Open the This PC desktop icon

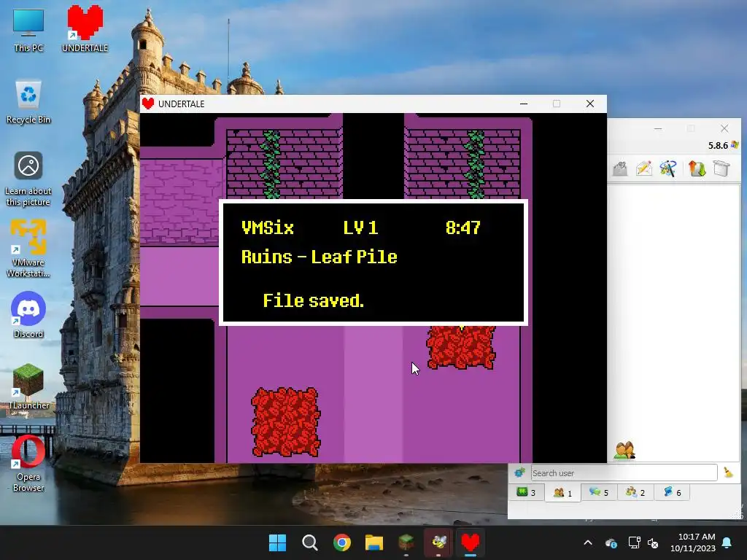pos(28,29)
